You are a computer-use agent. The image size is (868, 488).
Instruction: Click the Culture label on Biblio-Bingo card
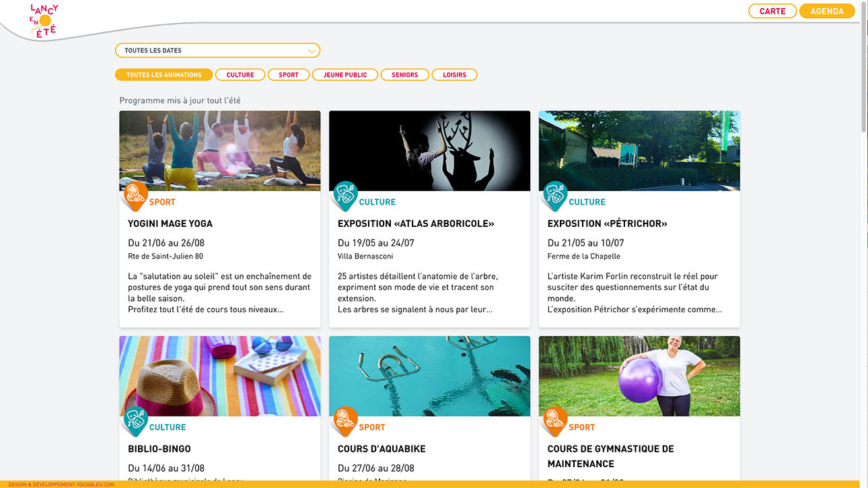click(168, 427)
